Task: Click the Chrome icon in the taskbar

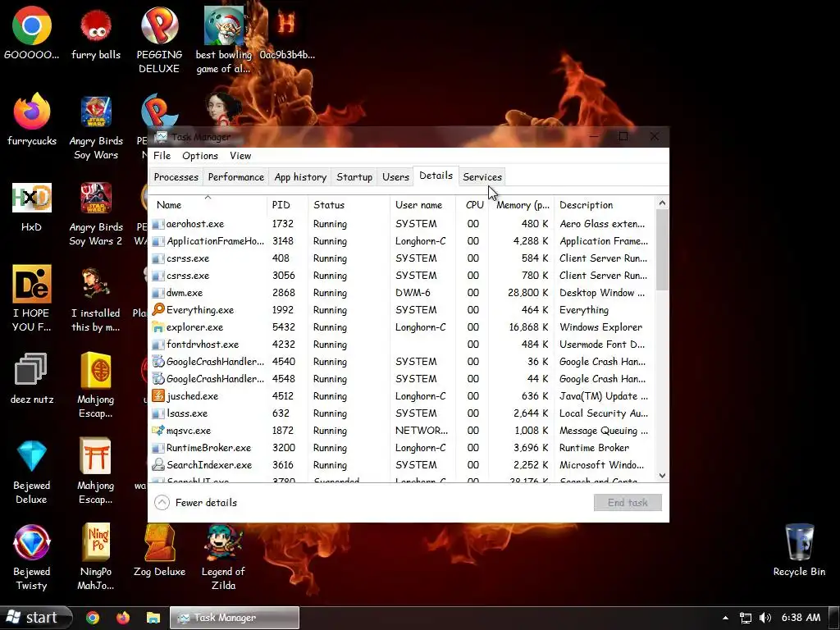Action: pyautogui.click(x=93, y=618)
